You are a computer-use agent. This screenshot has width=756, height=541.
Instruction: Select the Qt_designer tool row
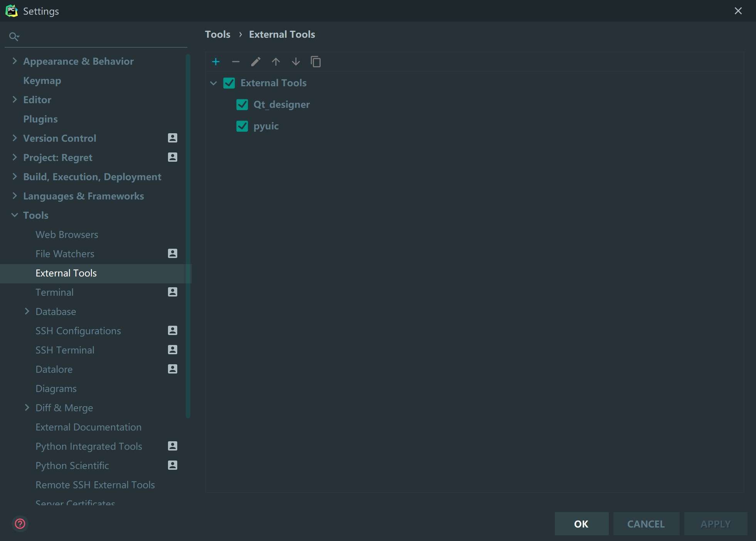click(282, 105)
